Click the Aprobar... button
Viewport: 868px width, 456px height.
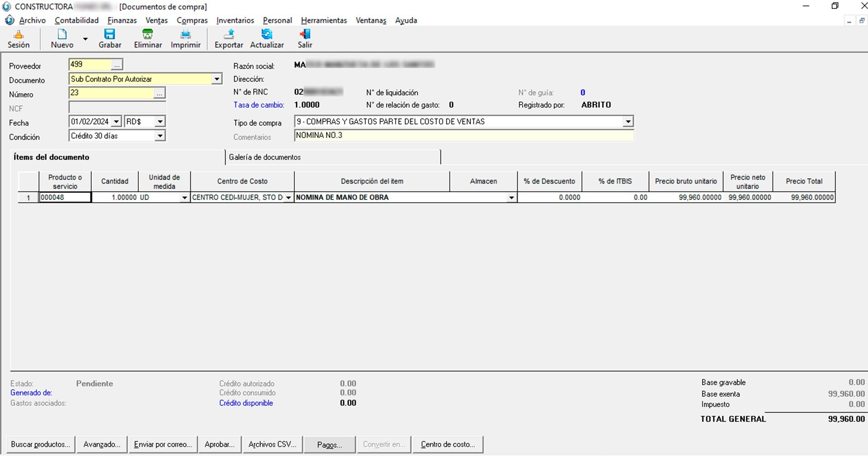click(x=220, y=444)
